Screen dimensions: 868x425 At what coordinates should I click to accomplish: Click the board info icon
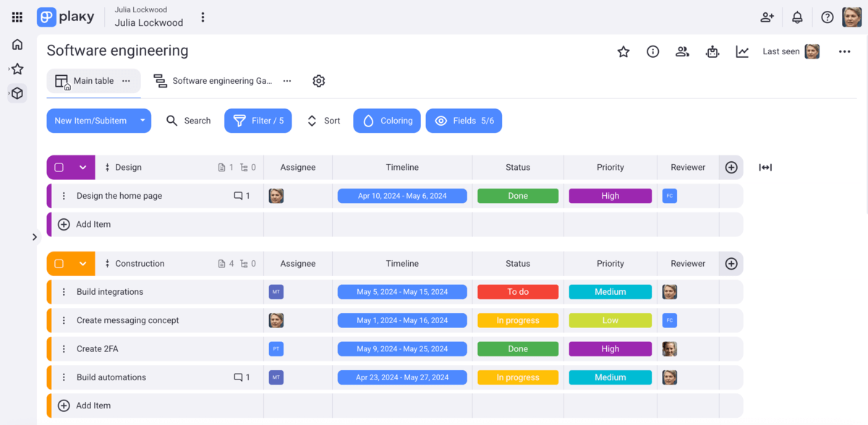click(652, 52)
